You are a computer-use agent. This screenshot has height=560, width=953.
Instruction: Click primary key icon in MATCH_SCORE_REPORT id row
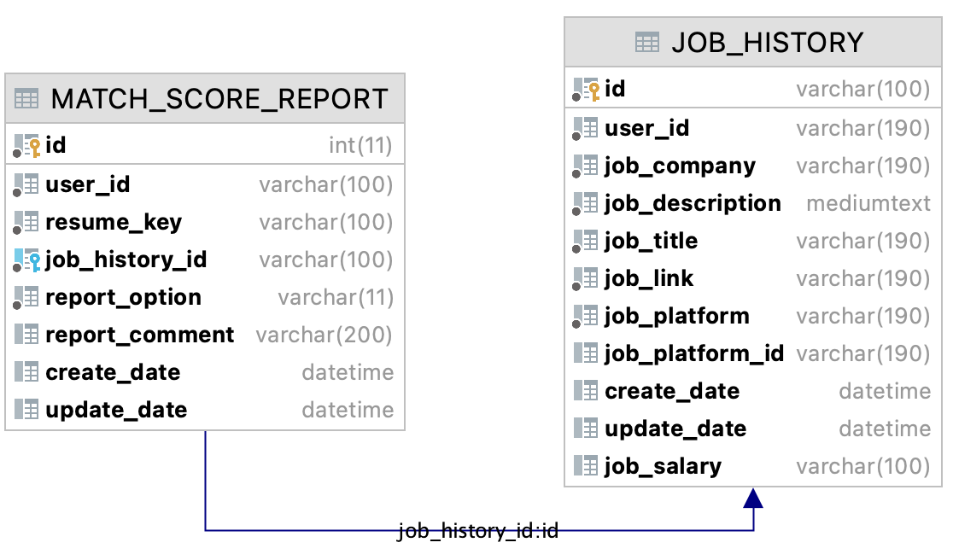[26, 146]
